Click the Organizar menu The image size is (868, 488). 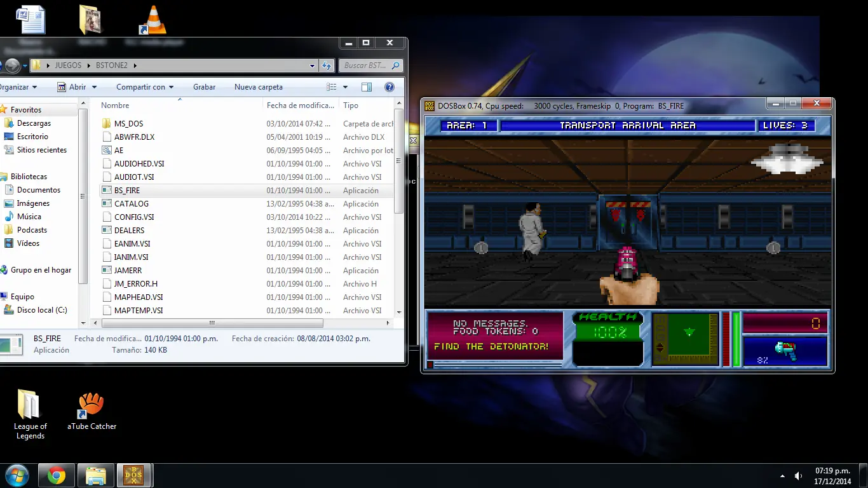tap(18, 87)
